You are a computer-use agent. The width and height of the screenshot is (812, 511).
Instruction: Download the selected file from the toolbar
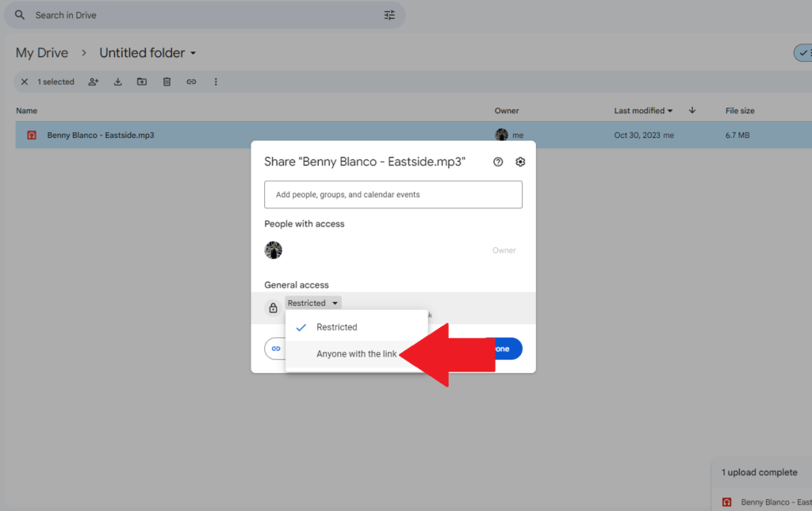tap(118, 82)
